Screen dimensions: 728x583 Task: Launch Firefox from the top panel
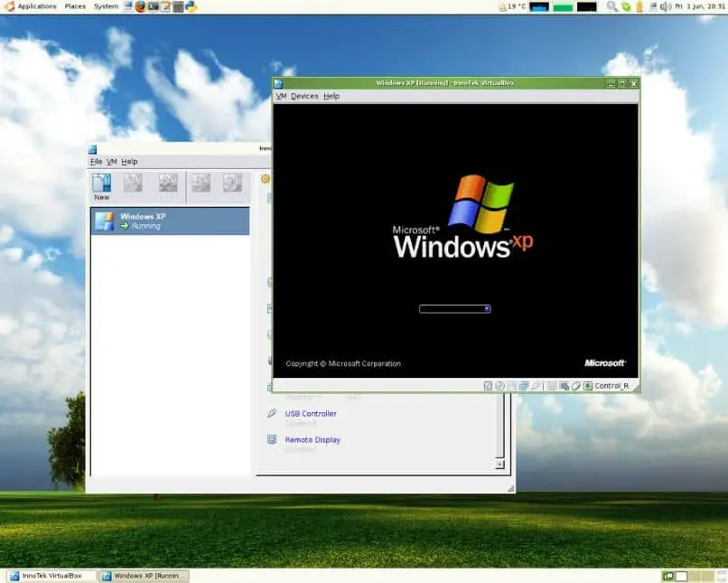click(140, 6)
